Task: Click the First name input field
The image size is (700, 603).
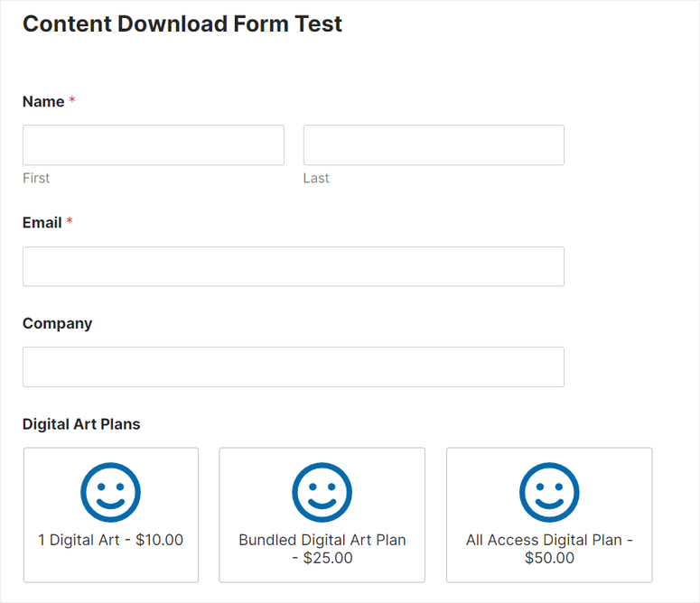Action: click(154, 145)
